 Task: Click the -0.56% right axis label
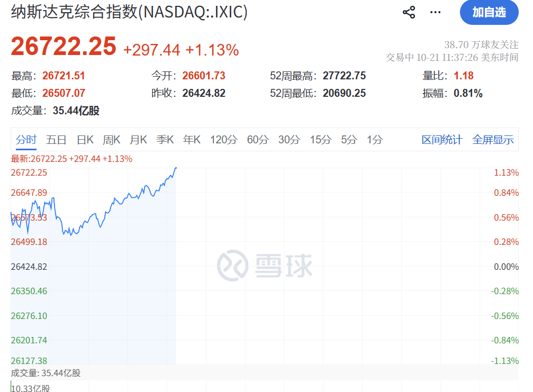pos(505,316)
